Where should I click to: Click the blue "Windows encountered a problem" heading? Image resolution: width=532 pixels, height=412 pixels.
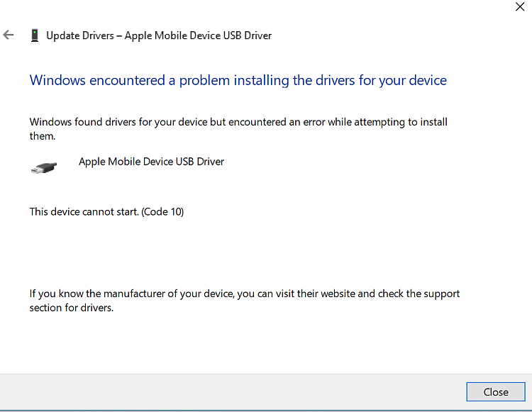(x=238, y=80)
